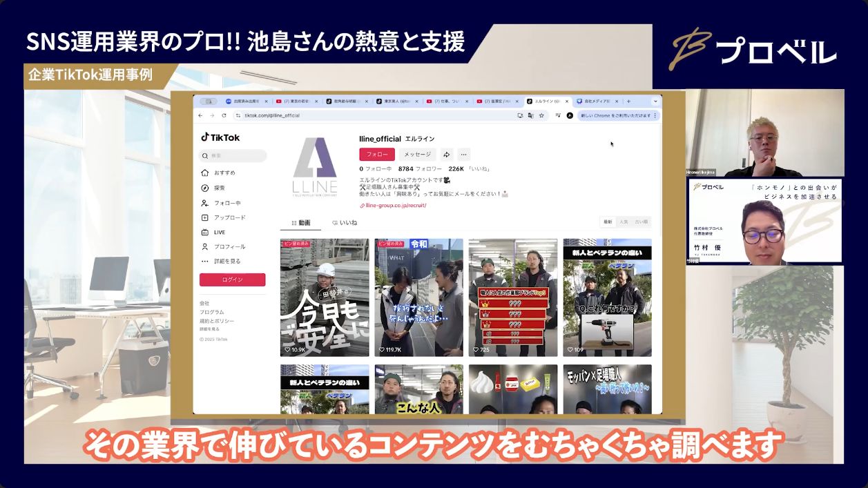Viewport: 868px width, 488px height.
Task: Open アップロード plus icon in the sidebar
Action: (x=204, y=217)
